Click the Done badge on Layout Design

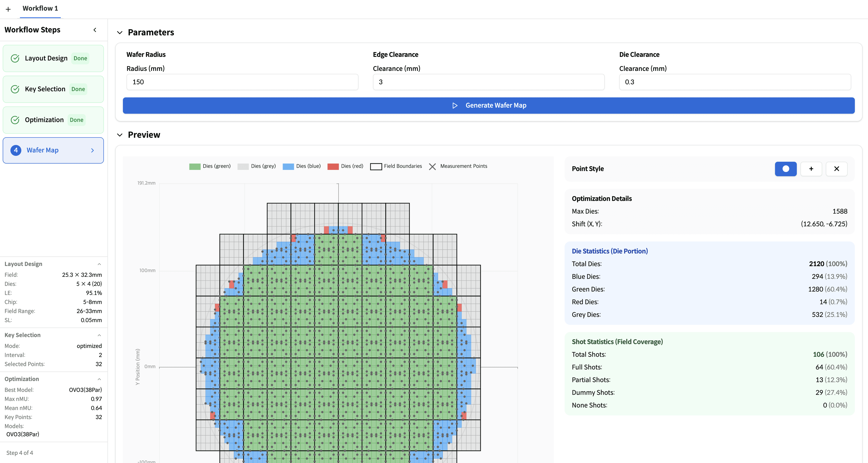[x=80, y=58]
